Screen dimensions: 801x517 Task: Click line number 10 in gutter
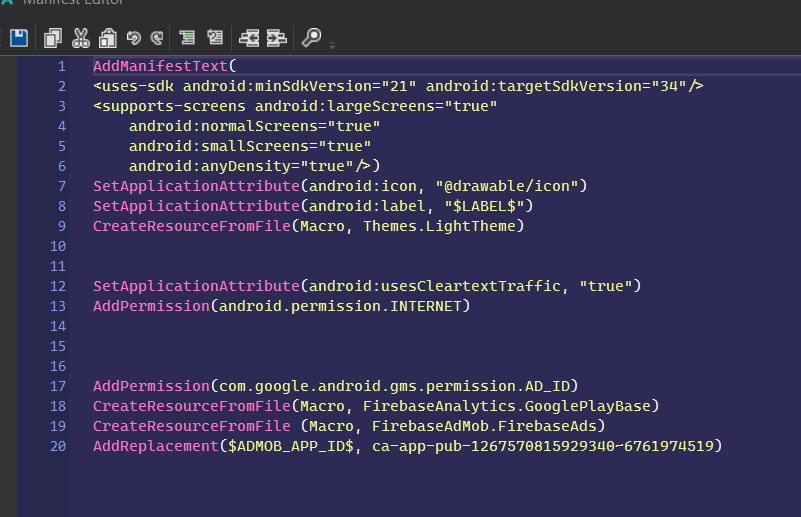point(58,246)
